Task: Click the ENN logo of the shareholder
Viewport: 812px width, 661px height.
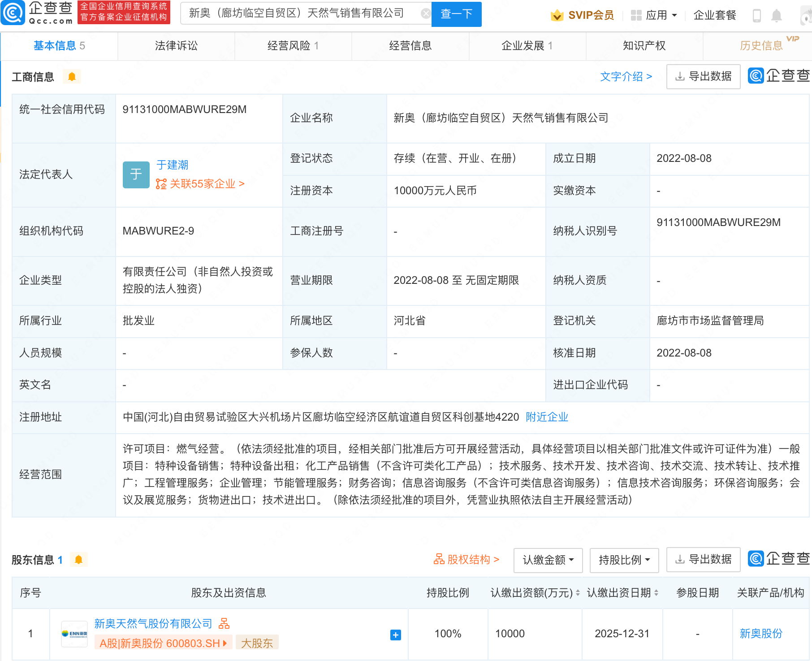Action: click(74, 634)
